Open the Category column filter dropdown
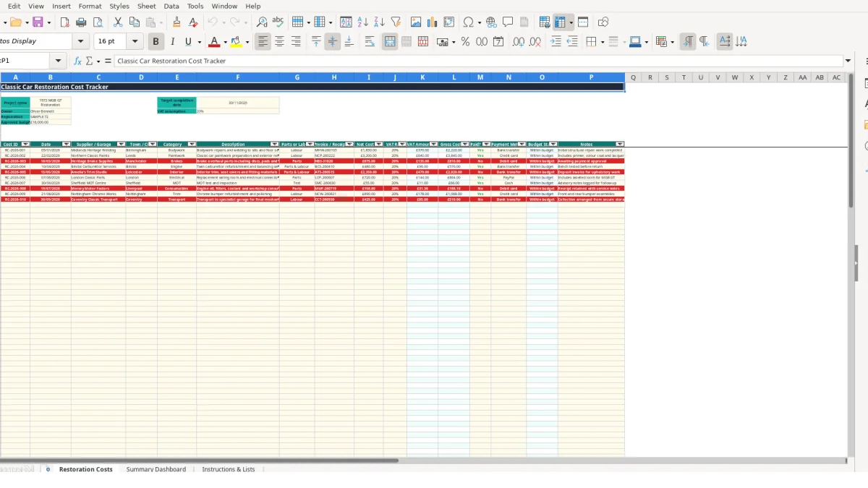The image size is (868, 488). tap(192, 145)
